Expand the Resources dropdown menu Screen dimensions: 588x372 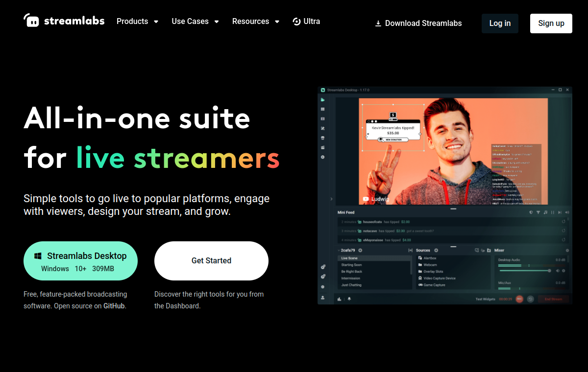pos(256,22)
